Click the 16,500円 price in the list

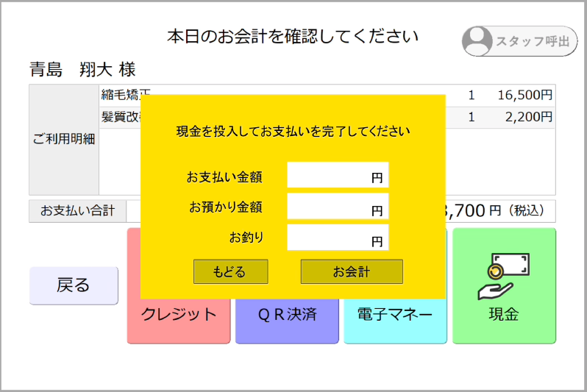[524, 96]
